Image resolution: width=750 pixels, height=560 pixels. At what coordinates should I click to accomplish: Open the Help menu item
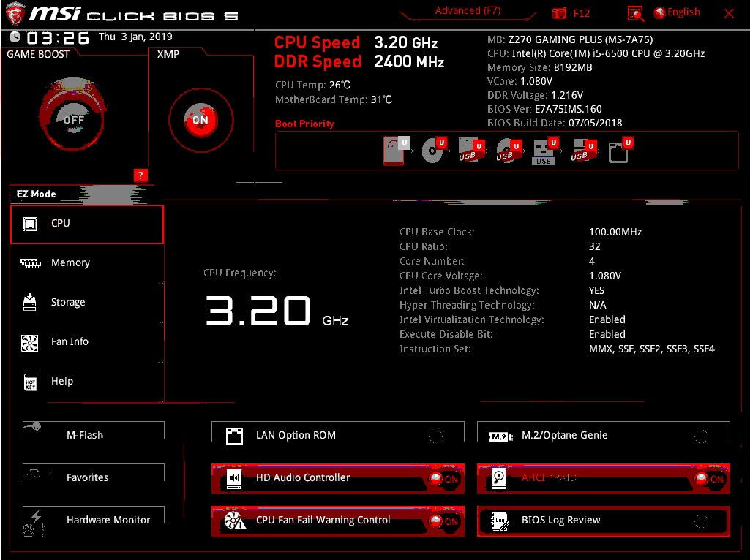[x=87, y=382]
